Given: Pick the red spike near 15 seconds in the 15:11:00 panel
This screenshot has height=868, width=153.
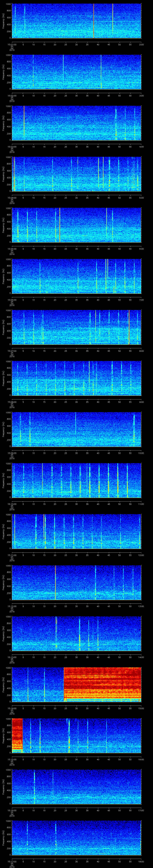Looking at the screenshot, I should pyautogui.click(x=44, y=531).
